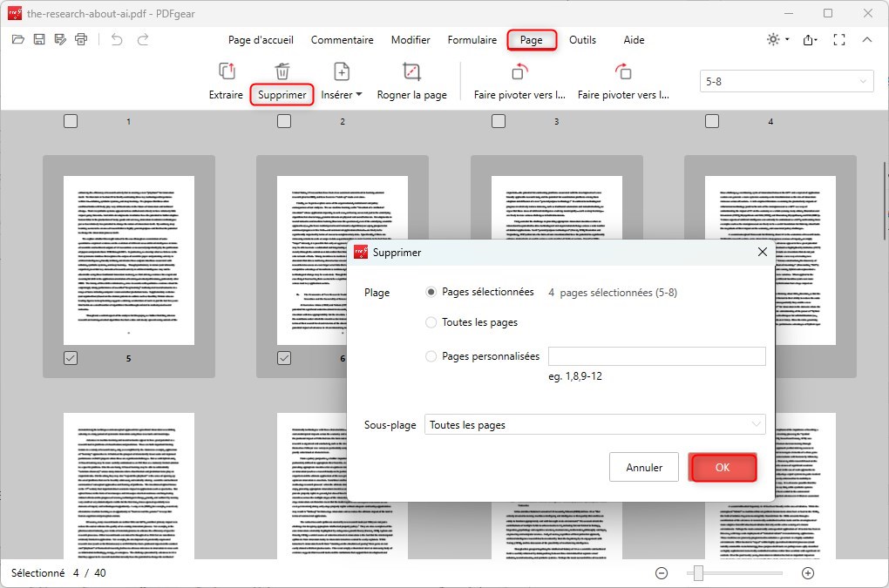
Task: Open the page range '5-8' combo box
Action: (785, 80)
